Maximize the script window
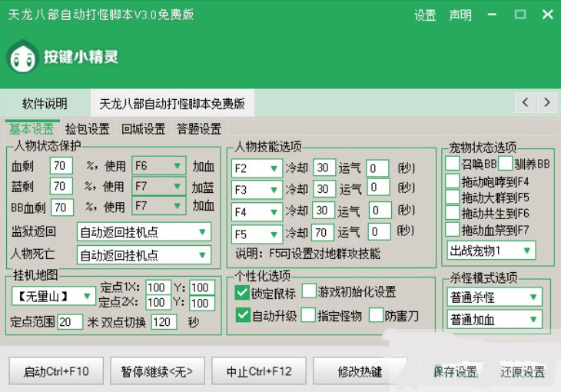561x392 pixels. click(520, 15)
